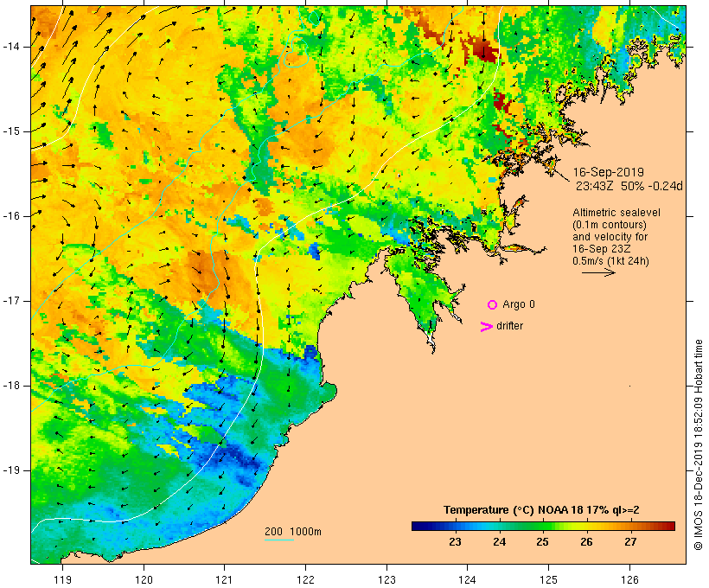Click the '(0.1m contours)' text
Image resolution: width=709 pixels, height=588 pixels.
pos(610,225)
